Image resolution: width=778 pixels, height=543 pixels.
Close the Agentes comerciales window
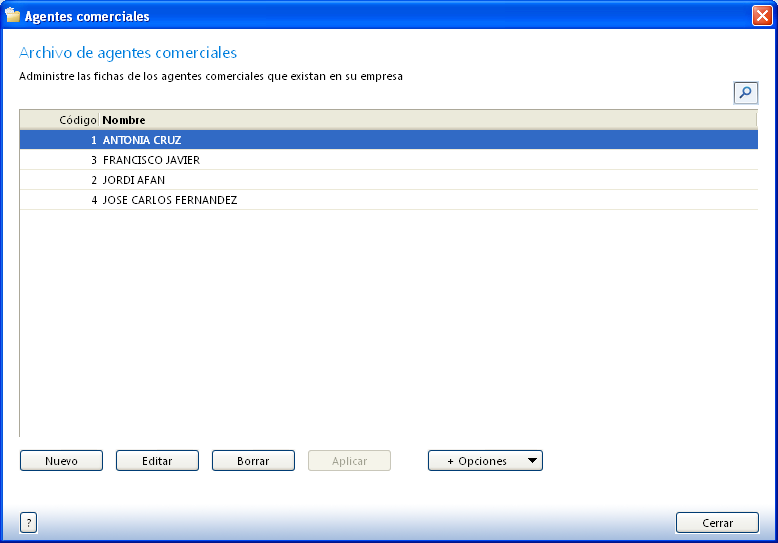tap(761, 16)
